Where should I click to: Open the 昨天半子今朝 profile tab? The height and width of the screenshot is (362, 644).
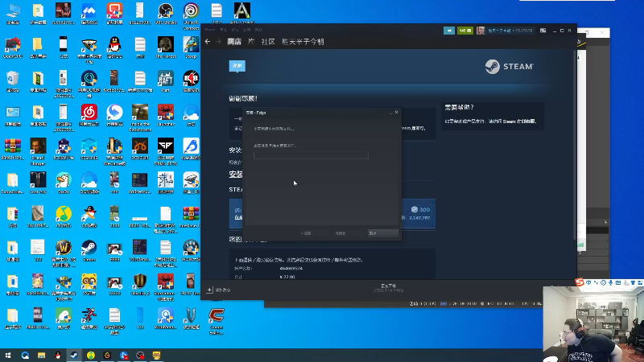[x=303, y=42]
